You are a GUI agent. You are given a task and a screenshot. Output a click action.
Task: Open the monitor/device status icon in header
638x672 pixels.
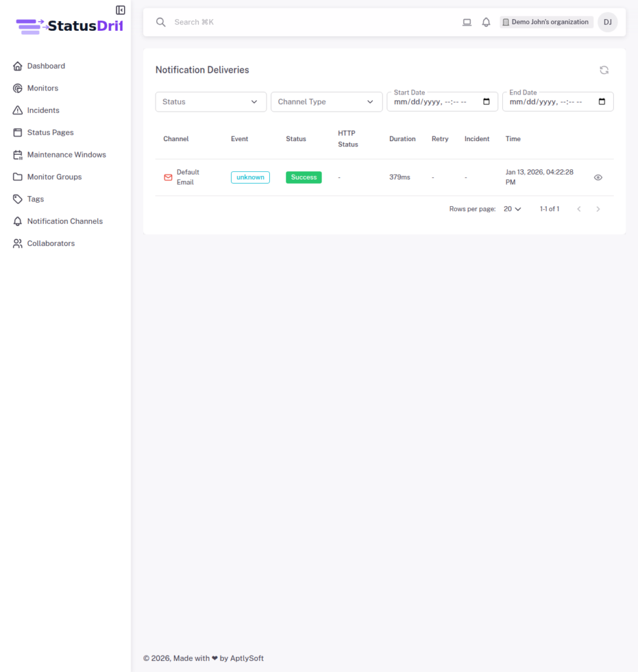[467, 22]
